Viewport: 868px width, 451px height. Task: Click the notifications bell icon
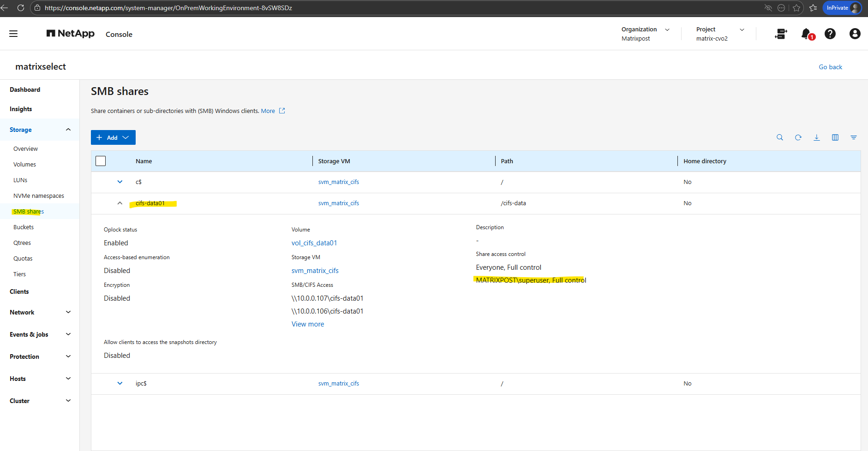click(806, 34)
